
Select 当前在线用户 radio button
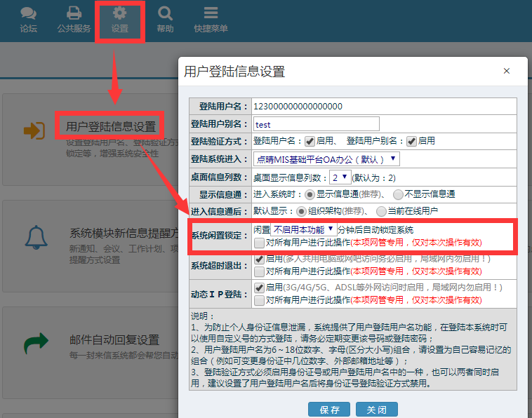click(x=381, y=210)
